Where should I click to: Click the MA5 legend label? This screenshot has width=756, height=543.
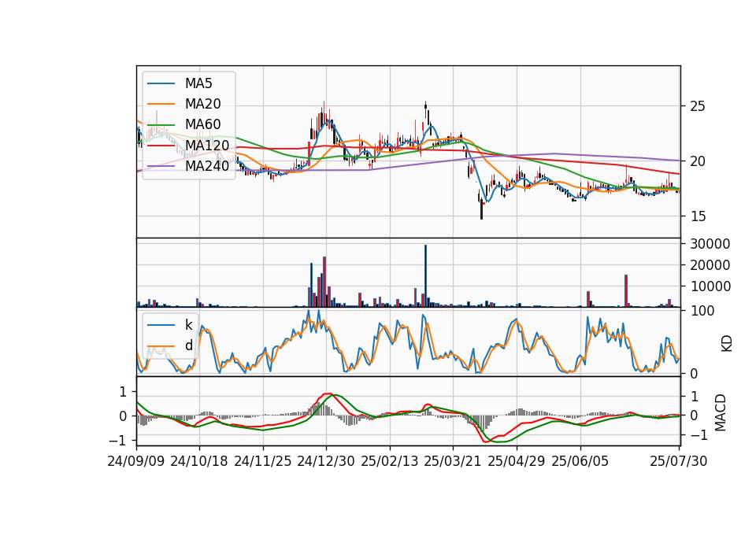click(x=198, y=83)
